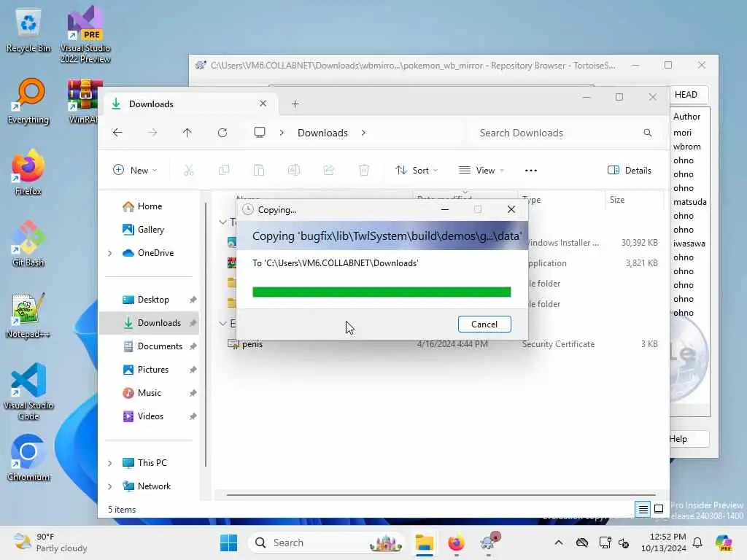Open the See more three-dots menu
Viewport: 747px width, 560px height.
(531, 170)
